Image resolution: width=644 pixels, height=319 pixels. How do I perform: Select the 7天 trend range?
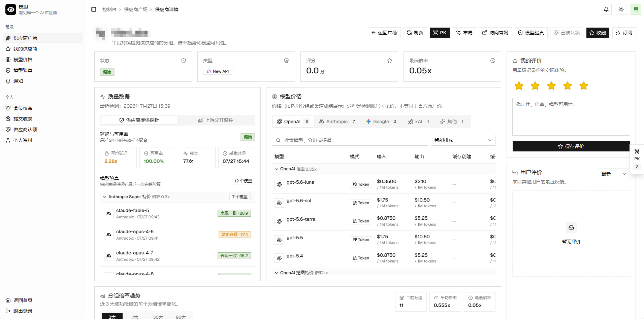pyautogui.click(x=135, y=317)
